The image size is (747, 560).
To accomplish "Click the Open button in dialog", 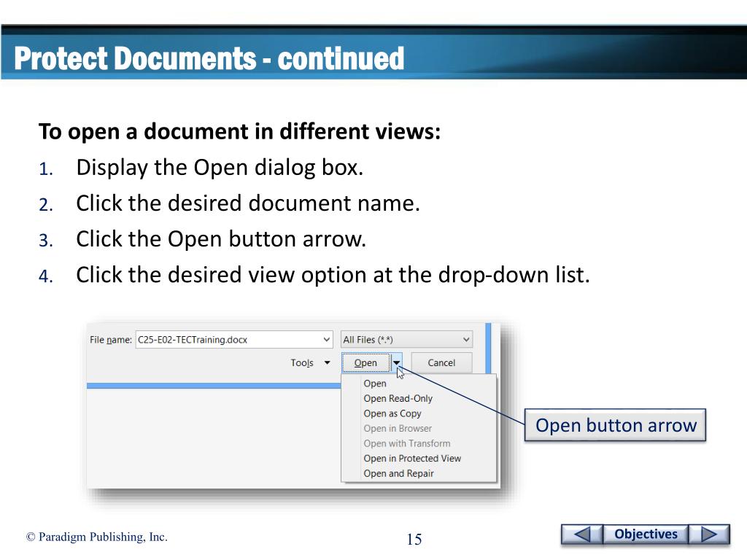I will [366, 363].
